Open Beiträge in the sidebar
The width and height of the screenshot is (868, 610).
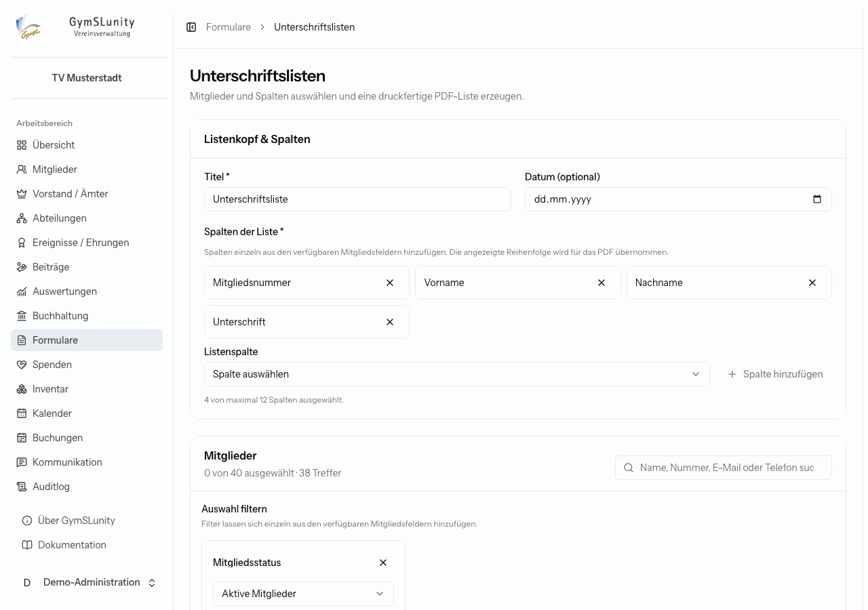[x=87, y=267]
